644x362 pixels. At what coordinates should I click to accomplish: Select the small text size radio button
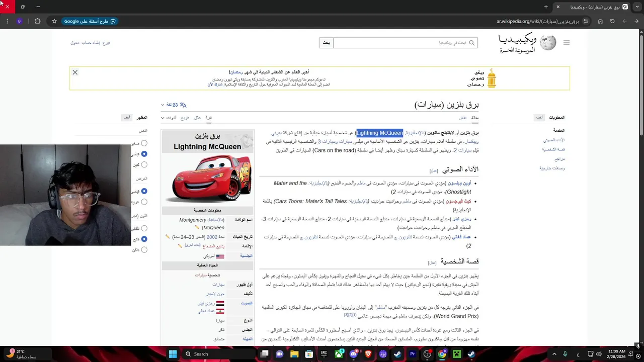144,143
